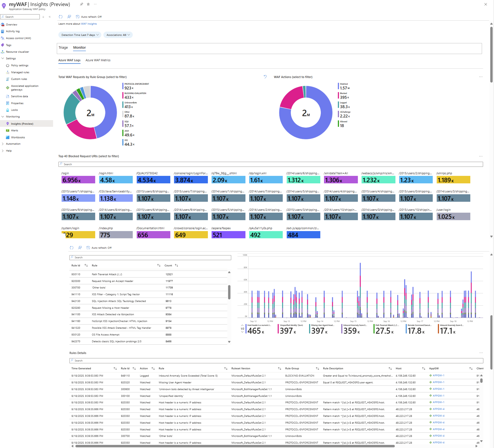Viewport: 494px width, 448px height.
Task: Click the Blocked Request URIs search field
Action: click(x=270, y=164)
